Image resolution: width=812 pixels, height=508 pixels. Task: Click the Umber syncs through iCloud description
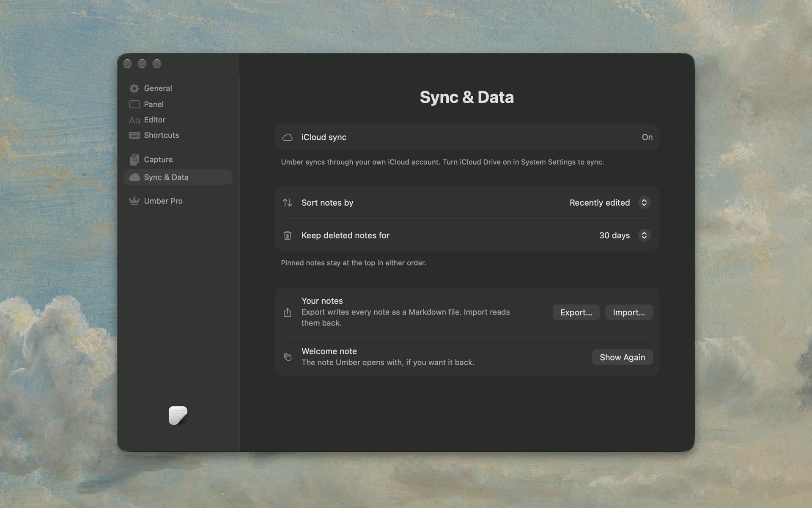click(x=442, y=162)
